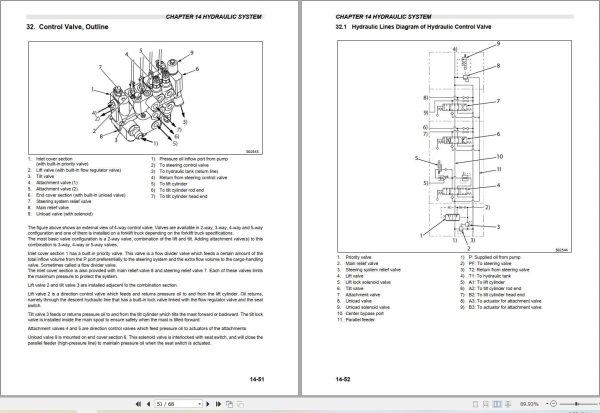Click left page item "To tilt cylinder rod end"
Viewport: 600px width, 413px height.
click(182, 190)
